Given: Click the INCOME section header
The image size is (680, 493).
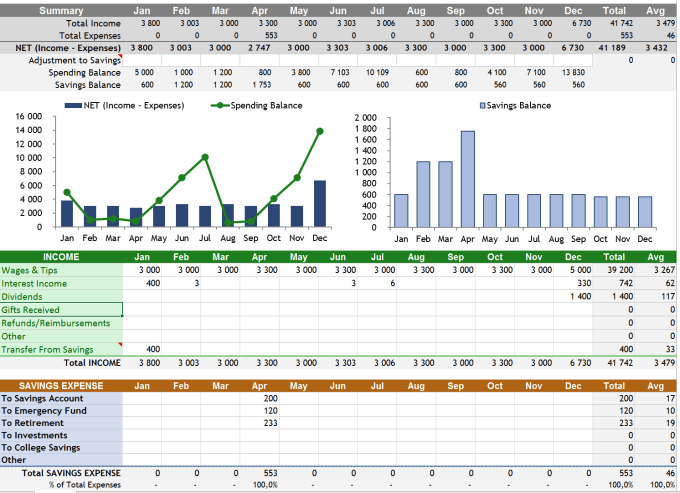Looking at the screenshot, I should click(61, 257).
